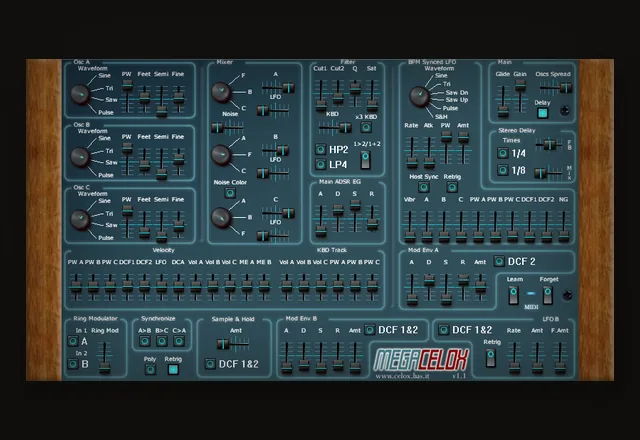640x440 pixels.
Task: Open the www.celox.has.it link
Action: [x=402, y=376]
